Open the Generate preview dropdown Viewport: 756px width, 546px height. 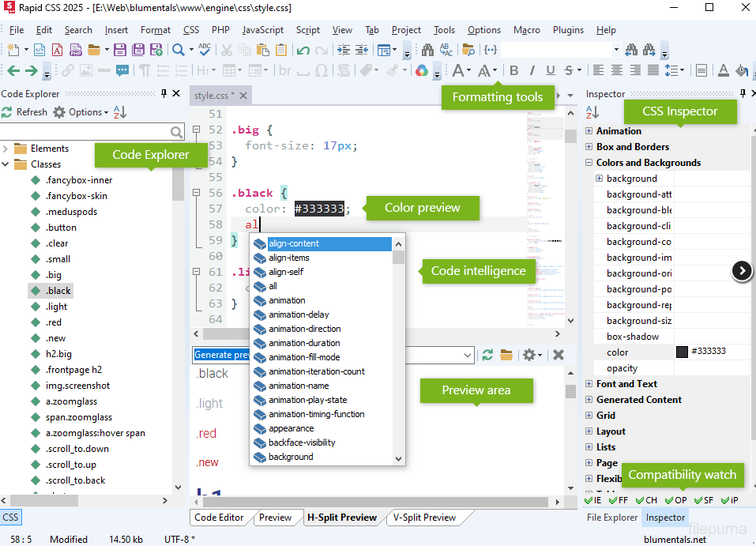coord(468,355)
